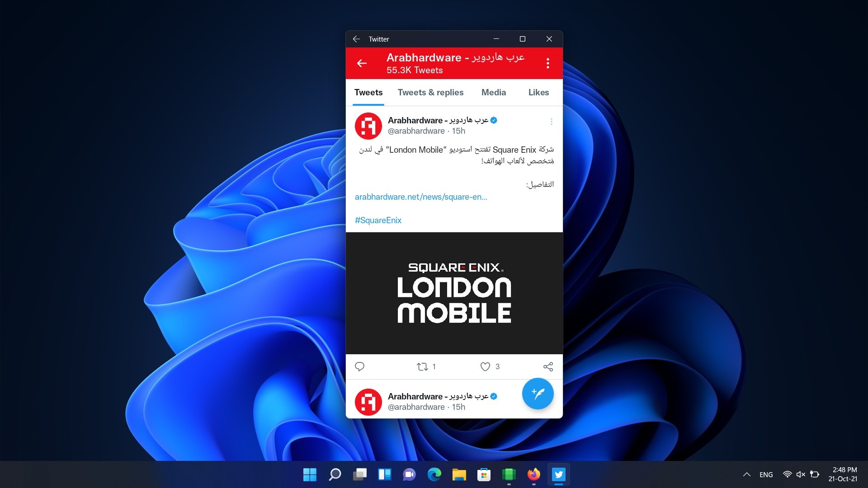868x488 pixels.
Task: Open the clock showing 2:48 PM
Action: 843,474
